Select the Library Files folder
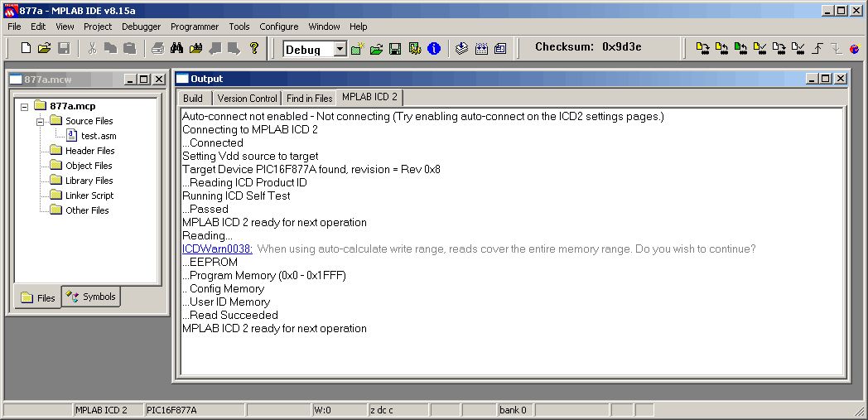This screenshot has height=420, width=868. point(89,181)
